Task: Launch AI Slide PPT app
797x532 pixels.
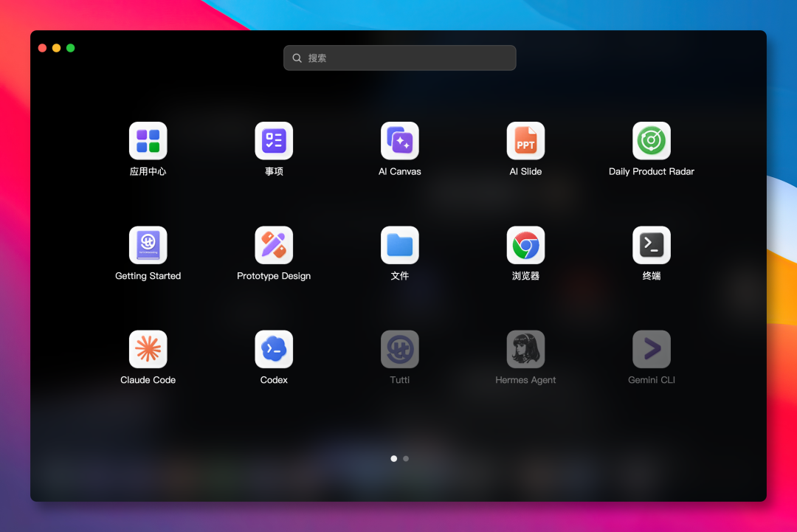Action: pyautogui.click(x=525, y=141)
